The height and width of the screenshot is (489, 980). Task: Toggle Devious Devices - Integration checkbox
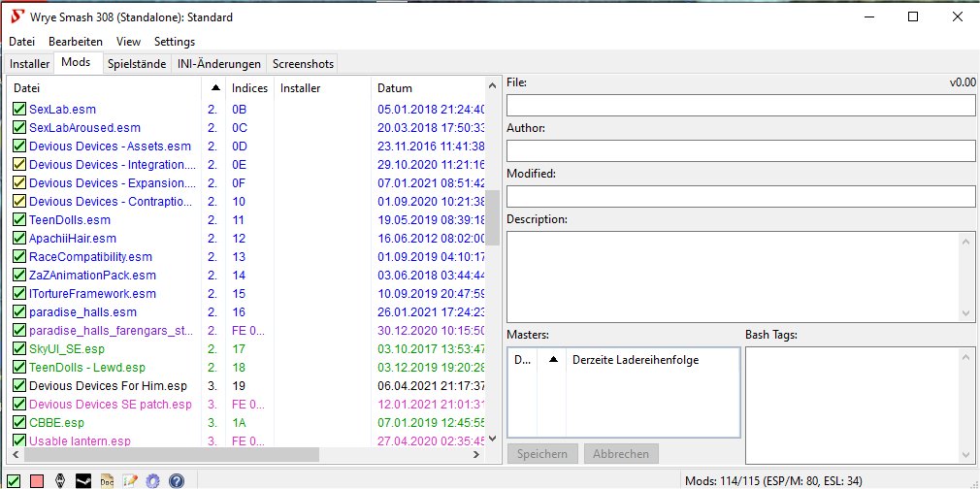pos(18,165)
